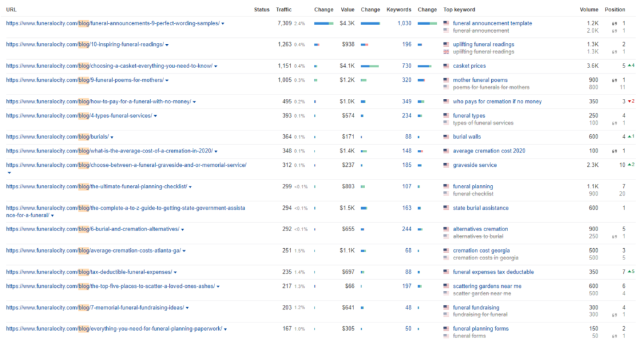The width and height of the screenshot is (644, 347).
Task: Click the snippet icon on 'fundraising for funeral' line
Action: click(x=614, y=315)
